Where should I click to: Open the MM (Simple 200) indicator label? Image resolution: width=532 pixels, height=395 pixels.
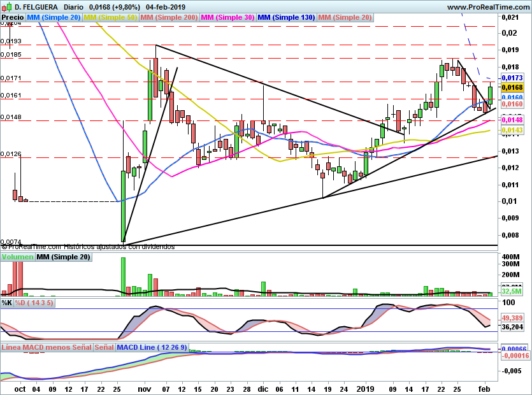coord(169,17)
